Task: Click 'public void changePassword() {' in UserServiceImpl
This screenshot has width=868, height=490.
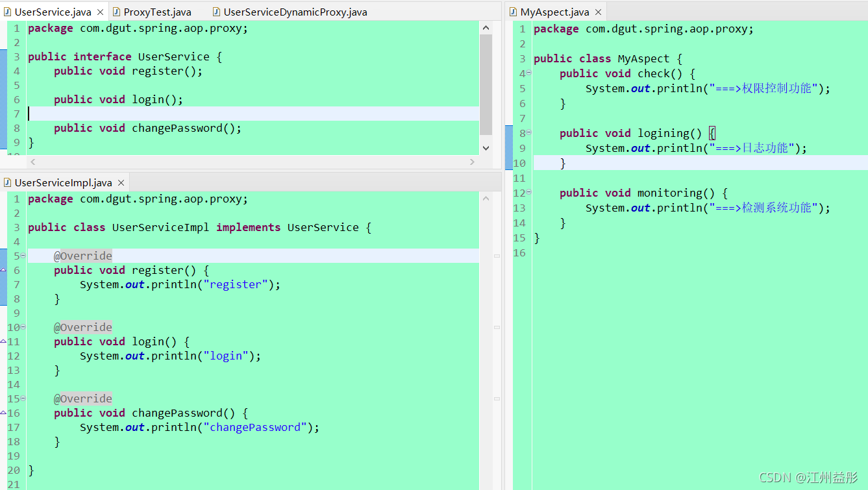Action: click(151, 413)
